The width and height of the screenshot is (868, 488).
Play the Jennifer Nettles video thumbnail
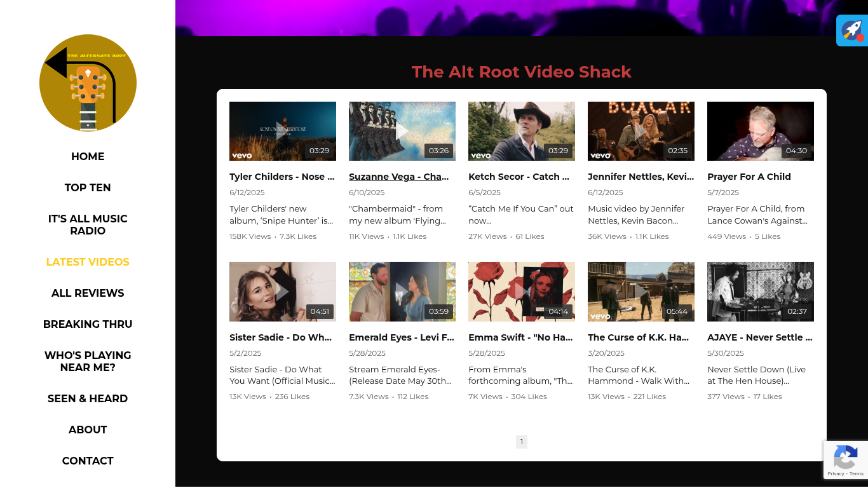click(641, 131)
